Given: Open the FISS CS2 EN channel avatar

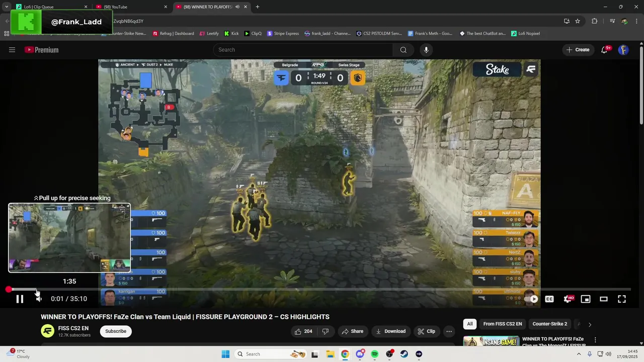Looking at the screenshot, I should (x=48, y=331).
